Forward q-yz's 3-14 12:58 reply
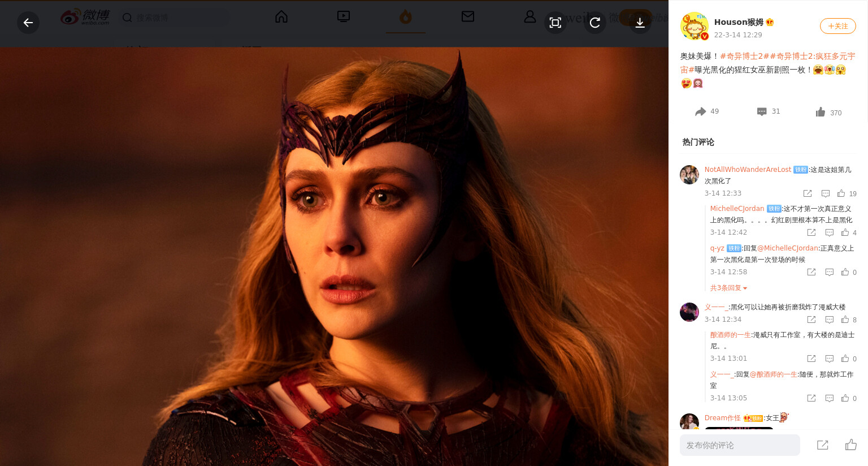868x466 pixels. click(x=811, y=272)
